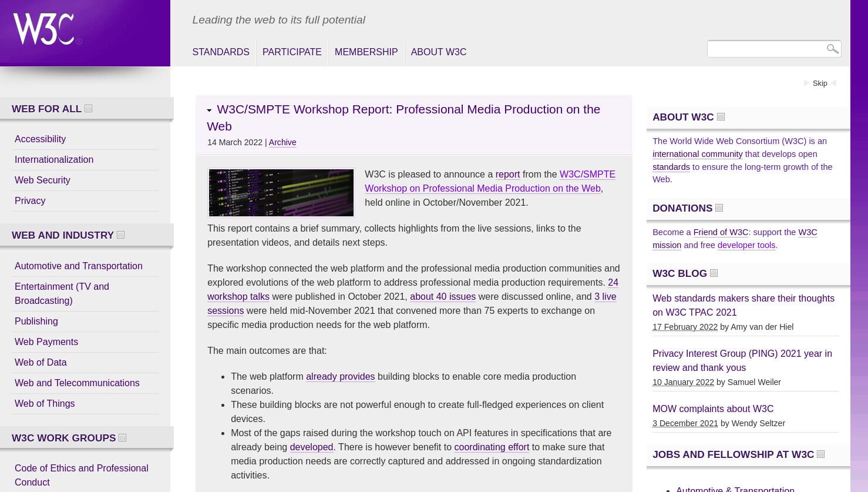Image resolution: width=868 pixels, height=492 pixels.
Task: Click the '14 March 2022' date text
Action: click(x=235, y=142)
